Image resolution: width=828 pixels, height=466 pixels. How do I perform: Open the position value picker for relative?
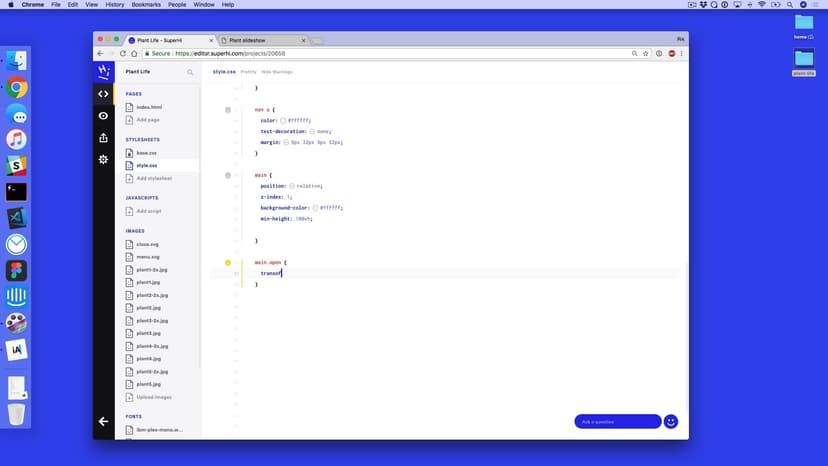(x=292, y=186)
